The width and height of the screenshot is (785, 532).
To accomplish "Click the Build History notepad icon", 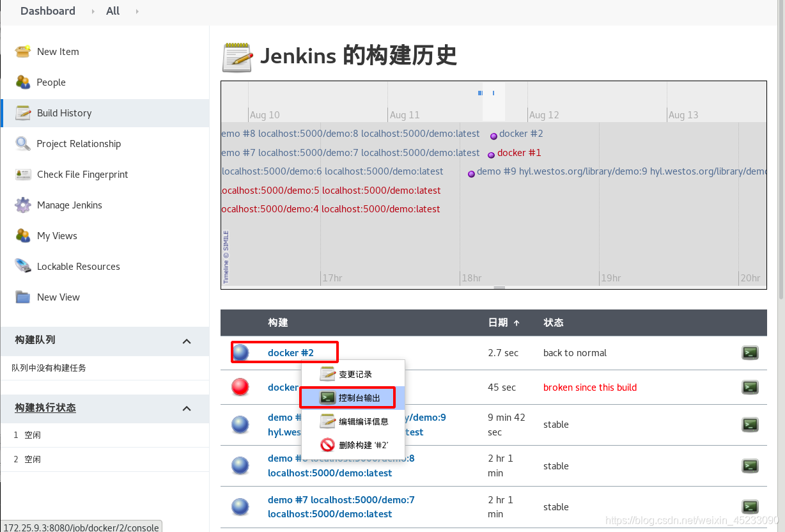I will point(23,113).
